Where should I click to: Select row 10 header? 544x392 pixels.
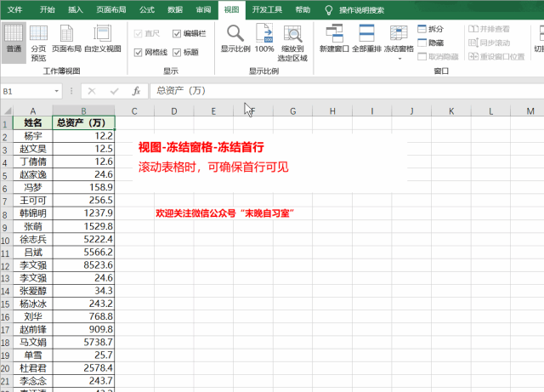tap(6, 240)
